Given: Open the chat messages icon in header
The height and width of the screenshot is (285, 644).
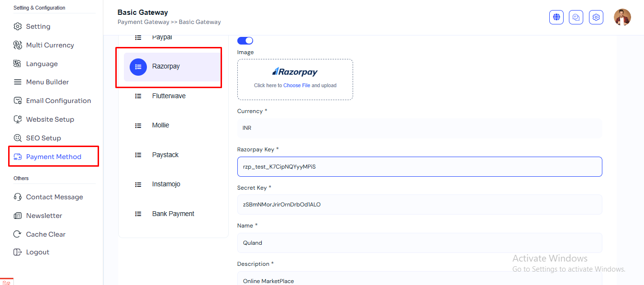Looking at the screenshot, I should tap(576, 17).
